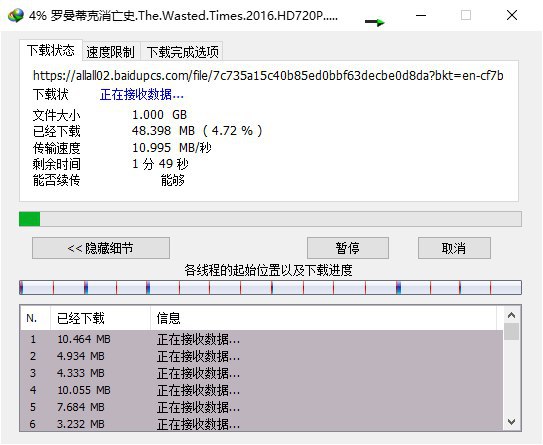Image resolution: width=543 pixels, height=445 pixels.
Task: Click the 48.398 MB downloaded value
Action: (x=197, y=131)
